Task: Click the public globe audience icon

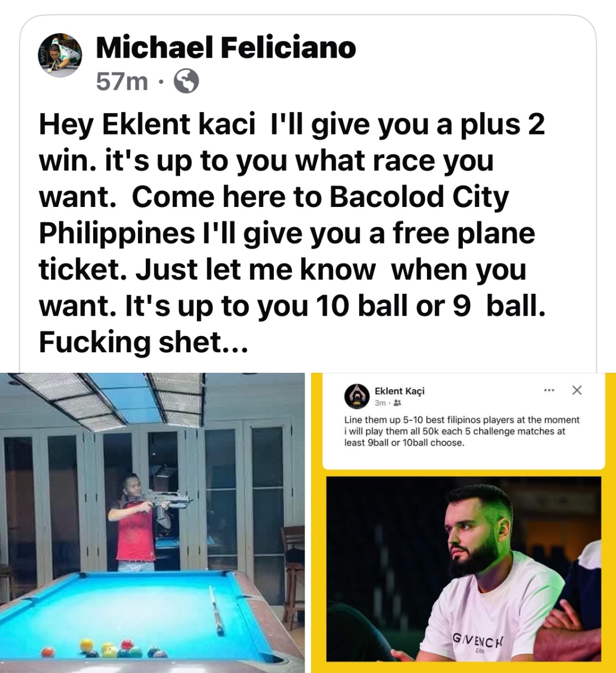Action: click(186, 82)
